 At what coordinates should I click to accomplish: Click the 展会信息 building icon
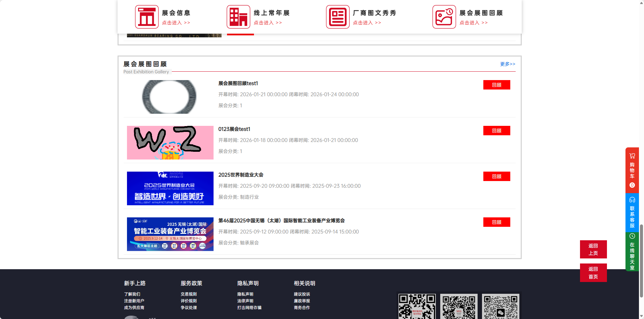[147, 17]
